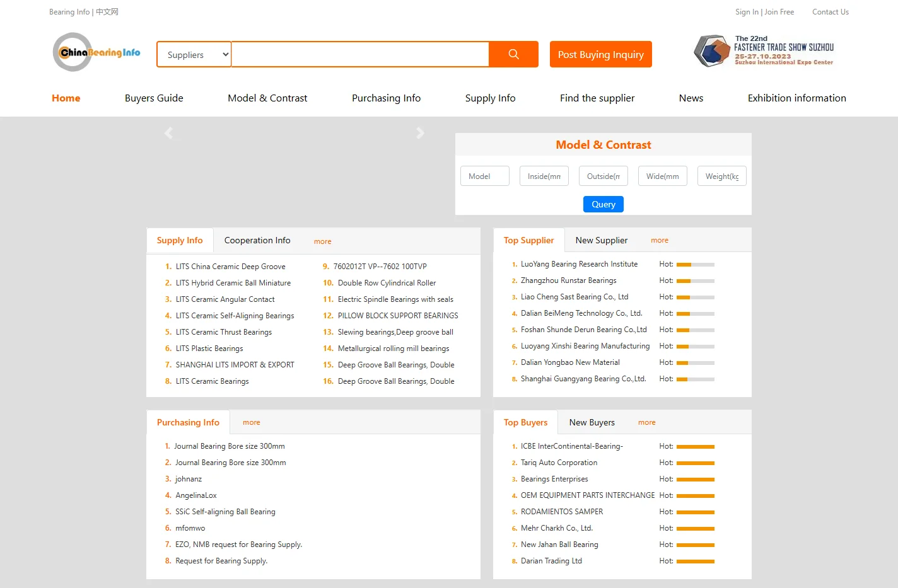Click the Bearing Info header link
Image resolution: width=898 pixels, height=588 pixels.
tap(69, 12)
